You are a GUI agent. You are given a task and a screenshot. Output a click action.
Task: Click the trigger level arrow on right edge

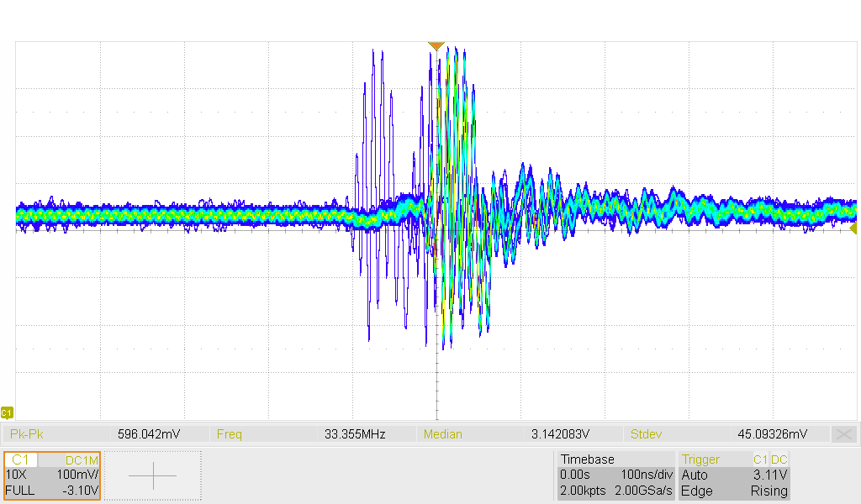click(853, 228)
